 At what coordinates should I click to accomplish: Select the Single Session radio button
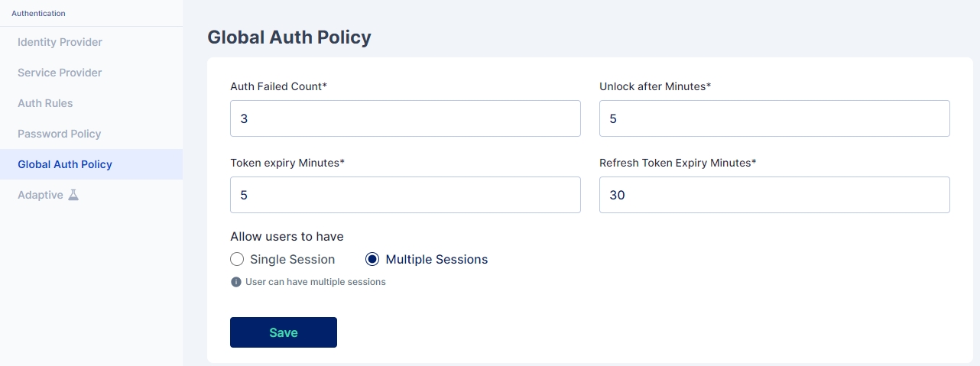click(x=237, y=259)
